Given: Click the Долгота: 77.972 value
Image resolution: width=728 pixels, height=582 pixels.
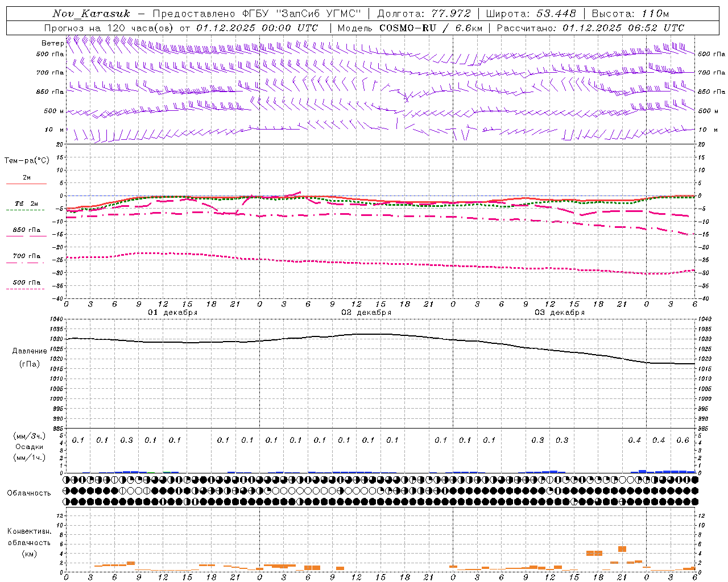Looking at the screenshot, I should click(x=424, y=14).
